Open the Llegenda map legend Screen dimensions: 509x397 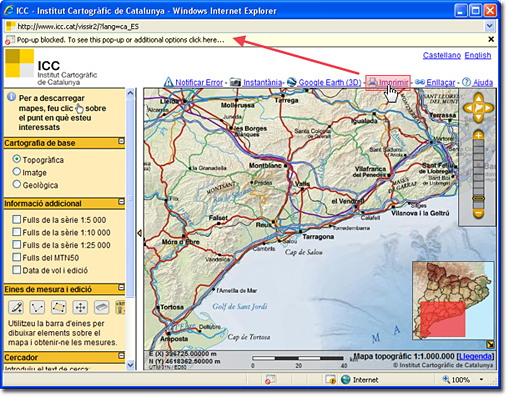point(475,356)
